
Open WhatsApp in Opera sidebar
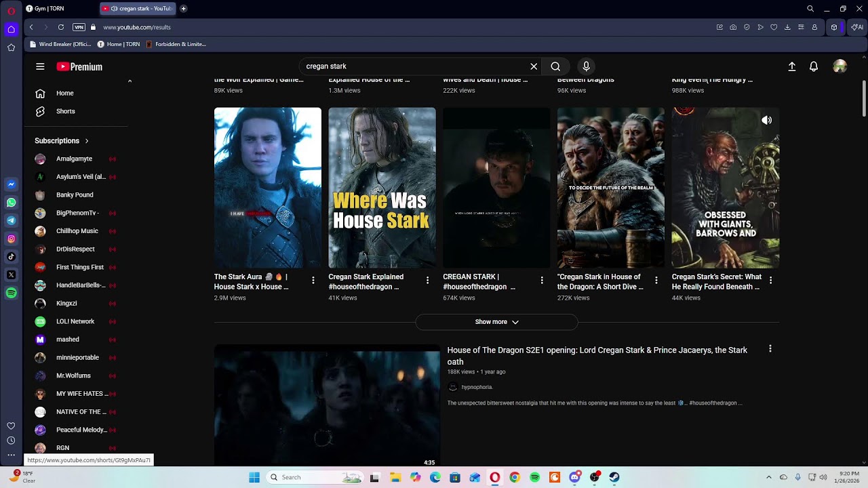point(12,203)
